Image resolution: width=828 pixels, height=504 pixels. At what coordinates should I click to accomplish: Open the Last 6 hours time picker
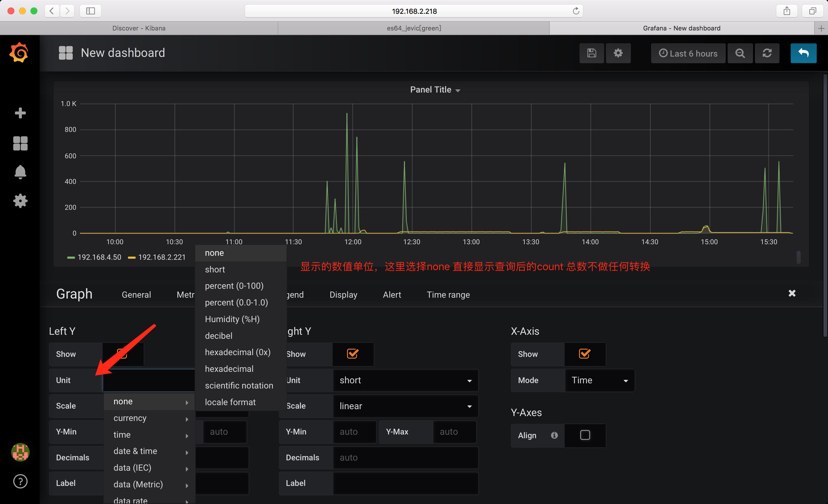(688, 53)
